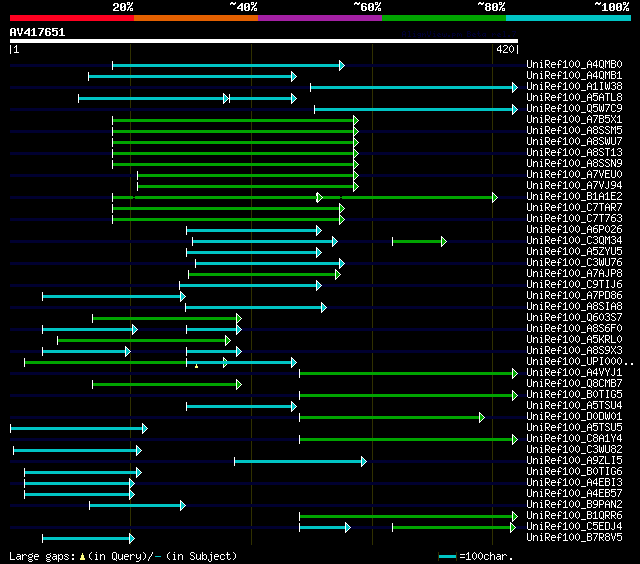Select the UniRef100_A9ZLI5 label
The height and width of the screenshot is (564, 640).
[574, 461]
